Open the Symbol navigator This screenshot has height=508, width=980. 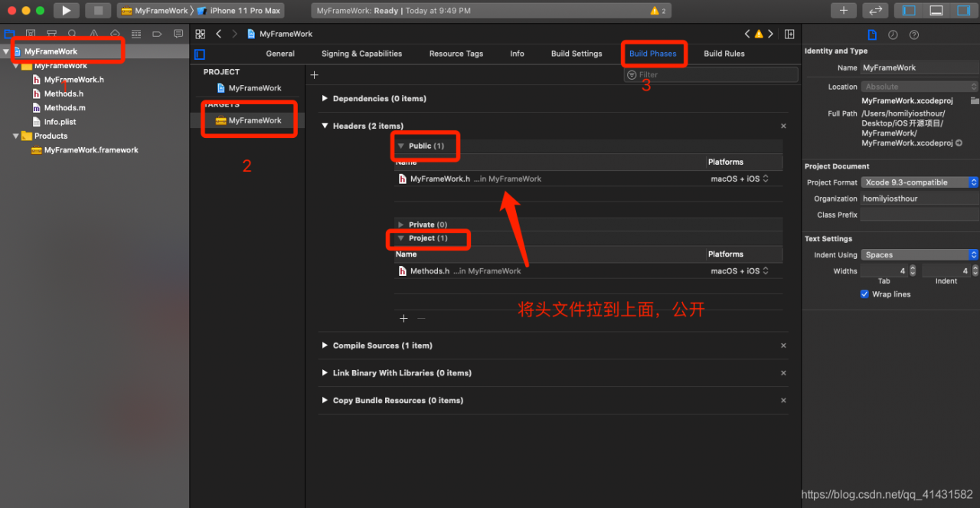coord(51,34)
